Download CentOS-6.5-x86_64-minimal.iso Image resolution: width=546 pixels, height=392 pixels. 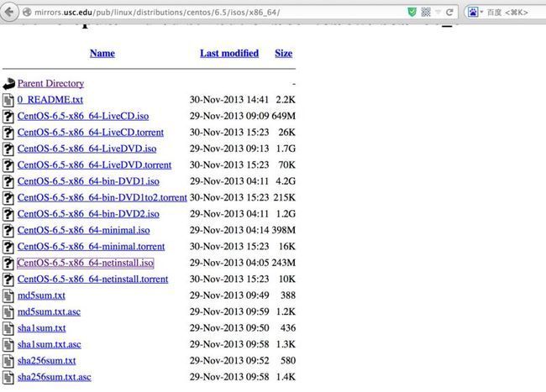click(x=83, y=230)
